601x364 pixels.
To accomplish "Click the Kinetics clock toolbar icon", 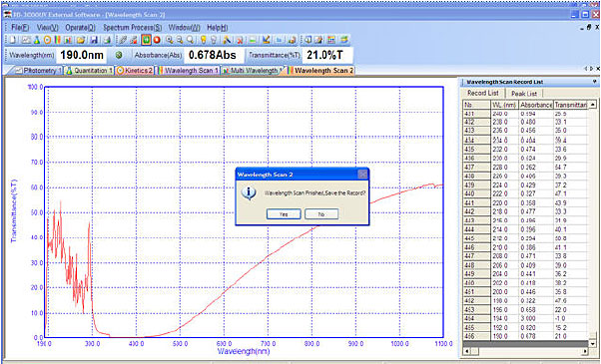I will [x=47, y=40].
